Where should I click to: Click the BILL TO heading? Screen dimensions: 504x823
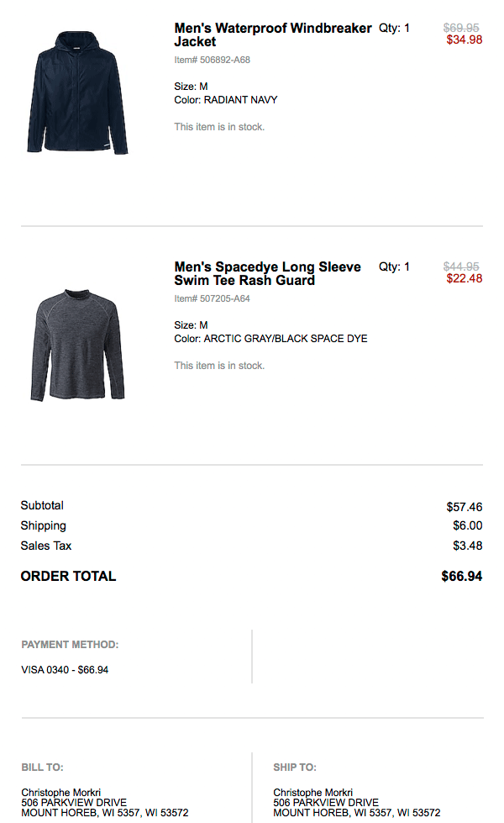[42, 768]
